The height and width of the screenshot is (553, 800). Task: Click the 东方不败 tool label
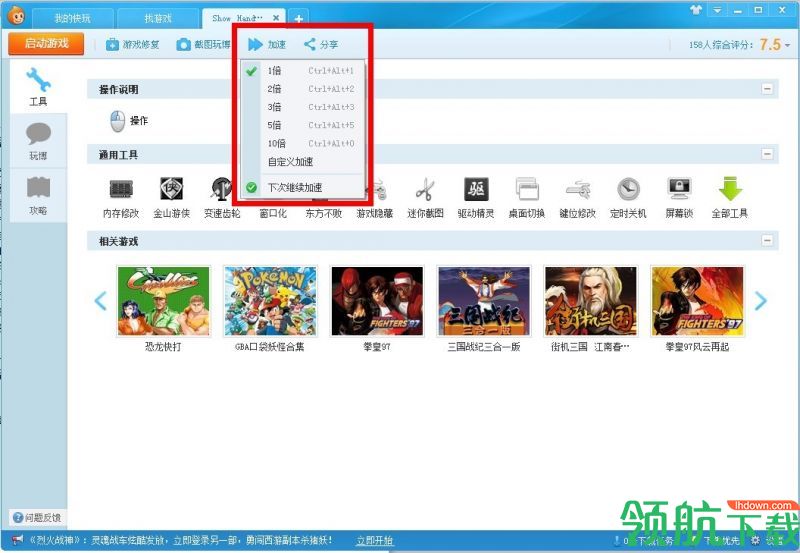pyautogui.click(x=323, y=213)
